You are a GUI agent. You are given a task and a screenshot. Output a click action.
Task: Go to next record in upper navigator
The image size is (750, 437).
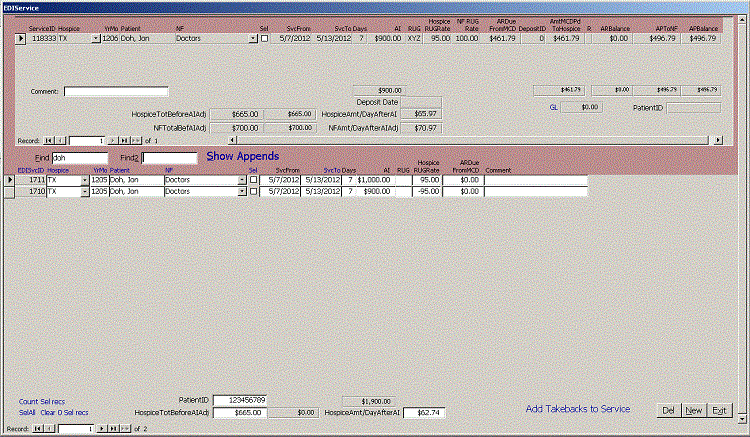coord(112,140)
